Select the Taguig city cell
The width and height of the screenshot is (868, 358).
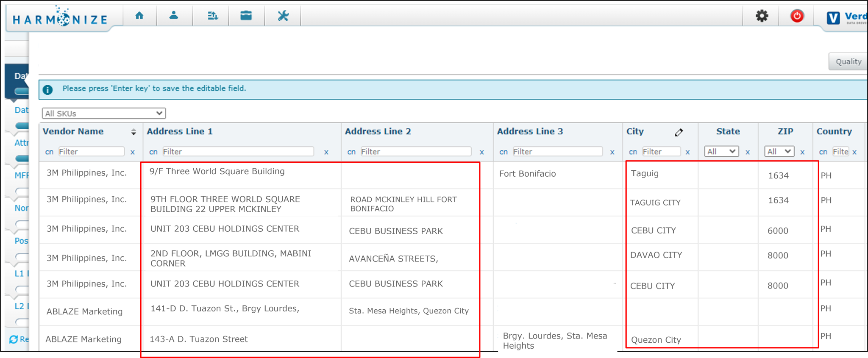[x=645, y=174]
